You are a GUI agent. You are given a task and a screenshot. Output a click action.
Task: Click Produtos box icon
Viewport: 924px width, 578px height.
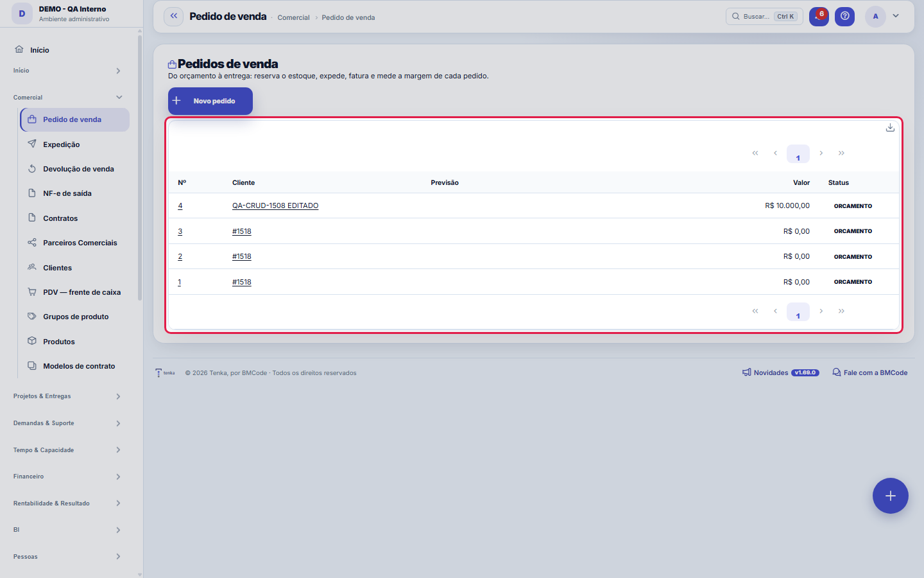[32, 341]
